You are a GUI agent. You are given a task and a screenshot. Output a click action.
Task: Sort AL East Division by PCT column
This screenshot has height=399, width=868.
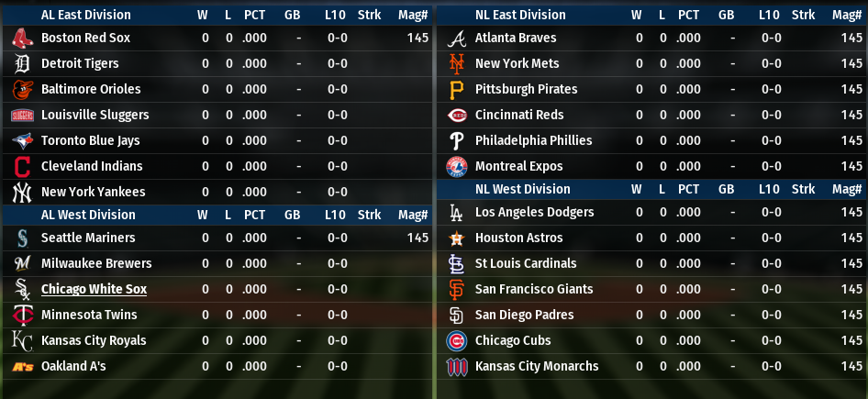[255, 15]
